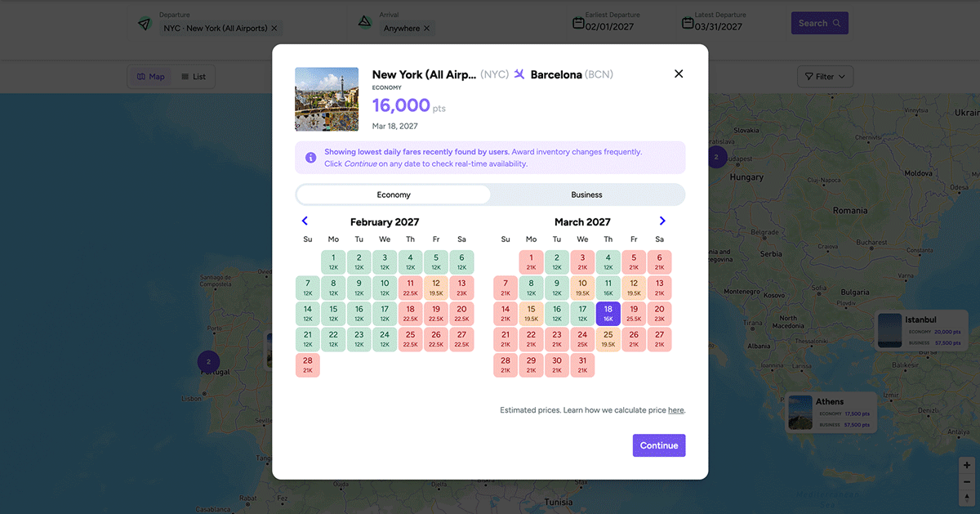Select February 21 at 12K
Screen dimensions: 980x514
(x=308, y=339)
